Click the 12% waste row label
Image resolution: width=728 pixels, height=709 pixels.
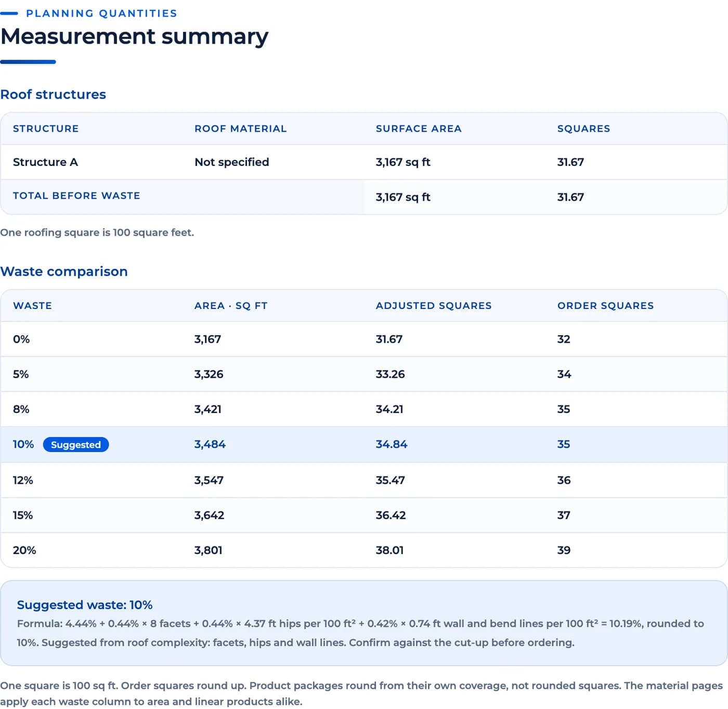23,480
